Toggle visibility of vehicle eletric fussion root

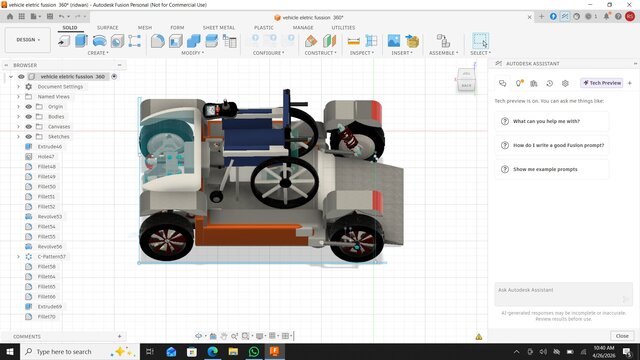[21, 77]
